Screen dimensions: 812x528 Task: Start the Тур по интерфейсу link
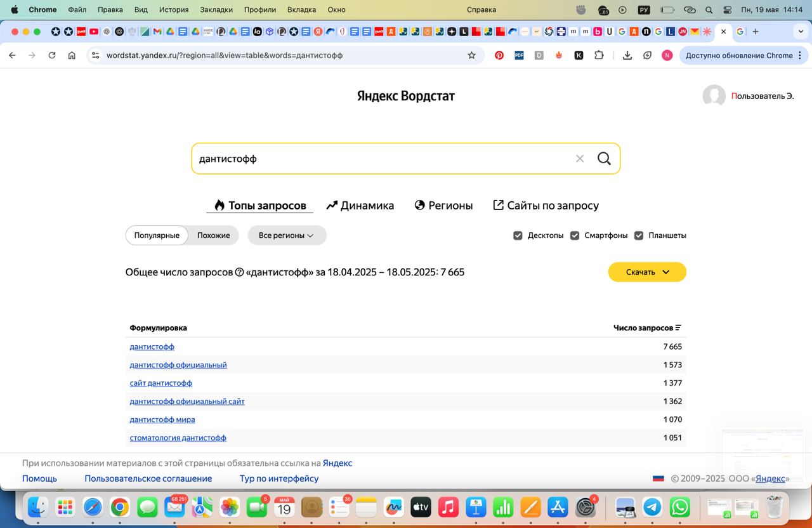pos(279,478)
